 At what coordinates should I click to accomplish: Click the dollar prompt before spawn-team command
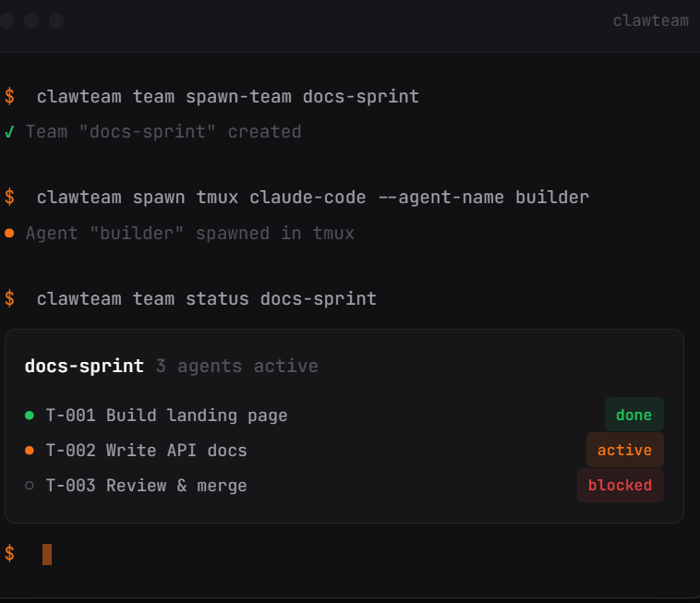[x=9, y=97]
